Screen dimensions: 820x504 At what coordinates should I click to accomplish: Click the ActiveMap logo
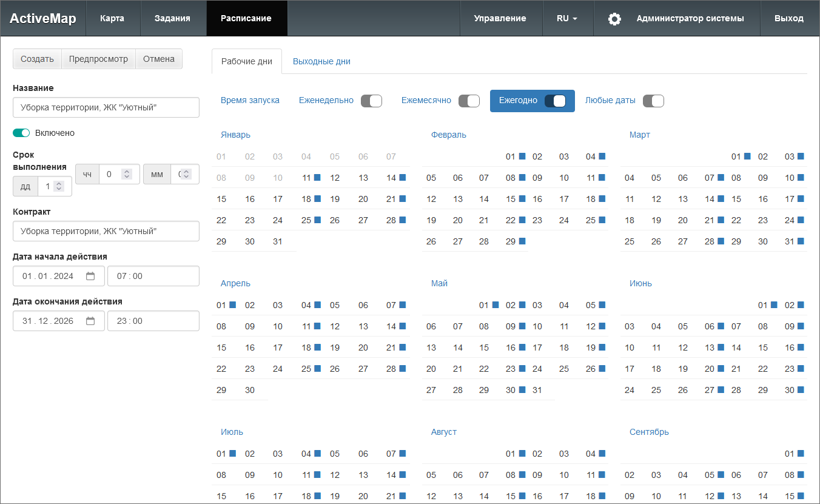tap(43, 18)
